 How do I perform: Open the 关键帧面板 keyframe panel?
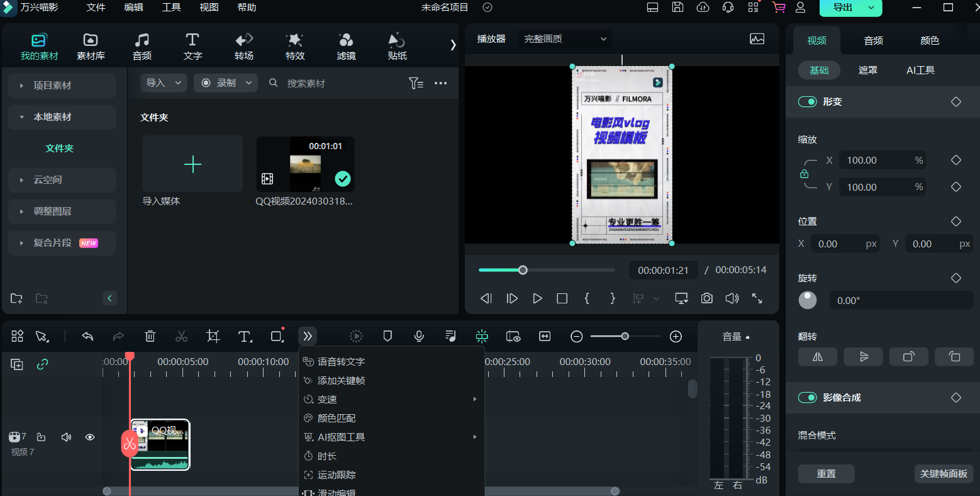point(943,473)
